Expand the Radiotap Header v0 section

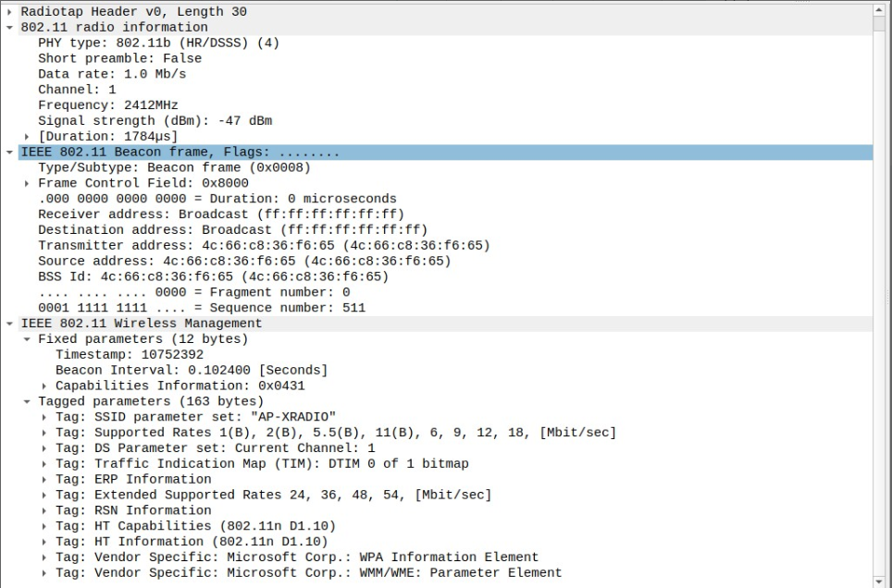point(7,11)
